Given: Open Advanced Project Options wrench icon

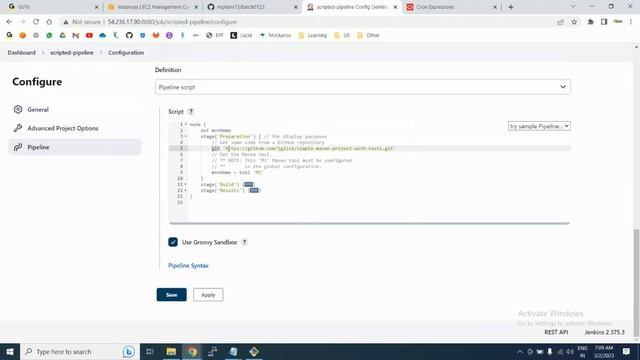Looking at the screenshot, I should click(x=18, y=128).
